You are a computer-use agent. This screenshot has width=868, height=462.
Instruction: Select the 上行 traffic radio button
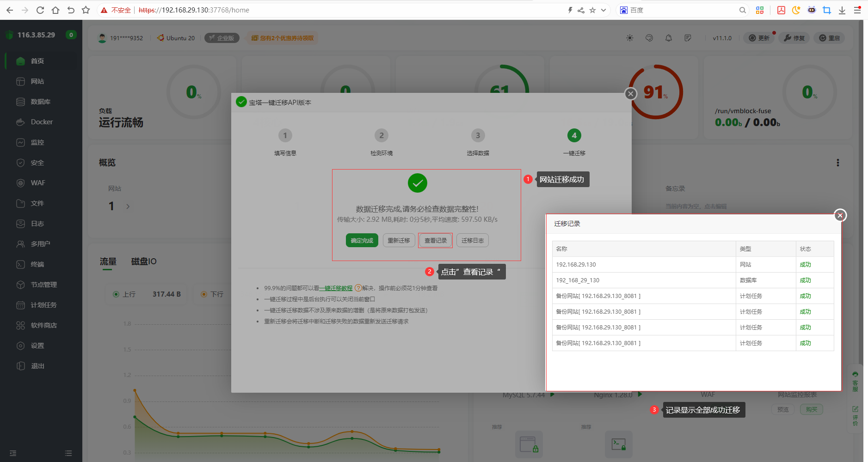pyautogui.click(x=116, y=294)
